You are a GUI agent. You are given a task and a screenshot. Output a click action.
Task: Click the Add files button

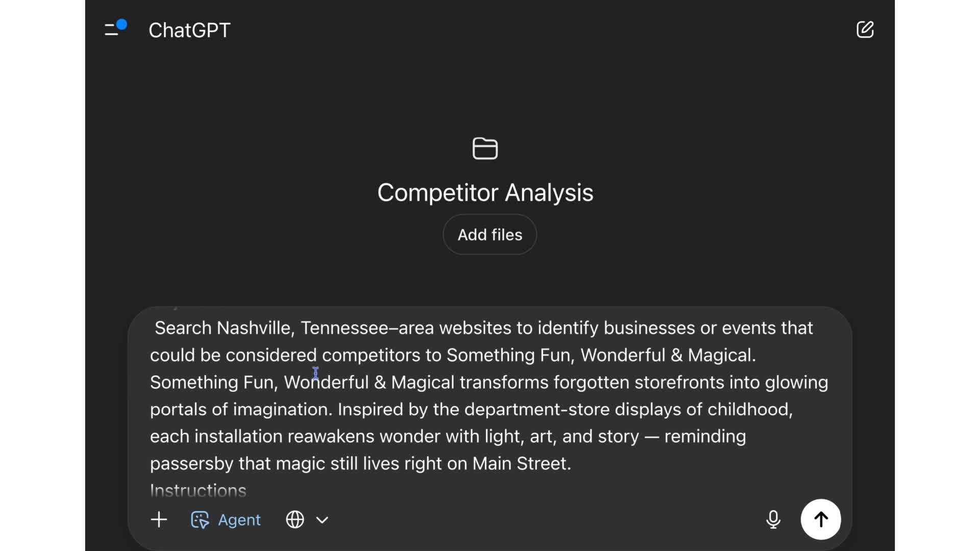pos(489,235)
